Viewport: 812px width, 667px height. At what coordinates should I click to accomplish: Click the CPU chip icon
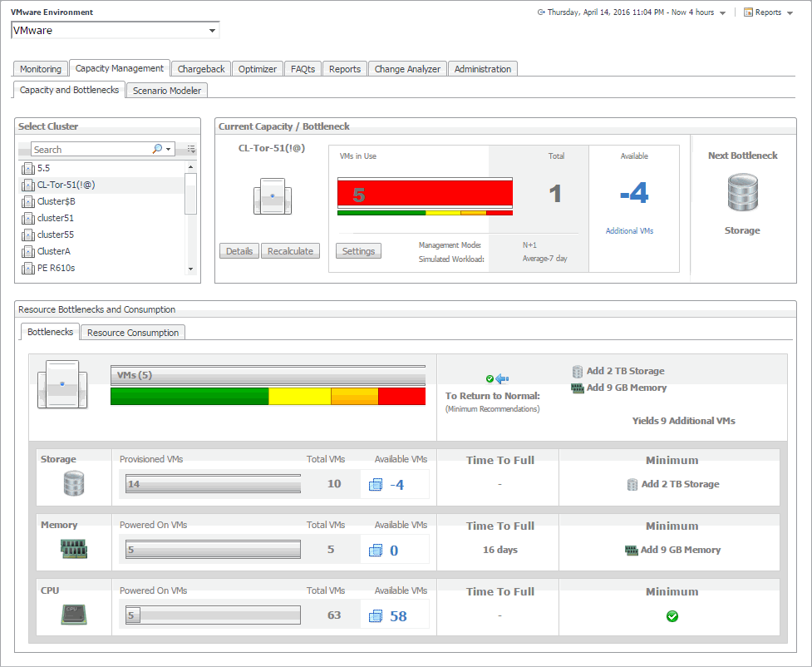73,615
